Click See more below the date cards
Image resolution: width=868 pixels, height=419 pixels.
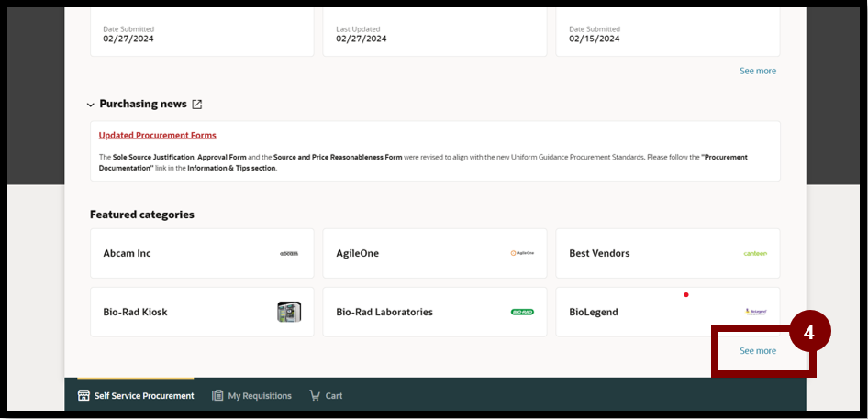pyautogui.click(x=758, y=71)
